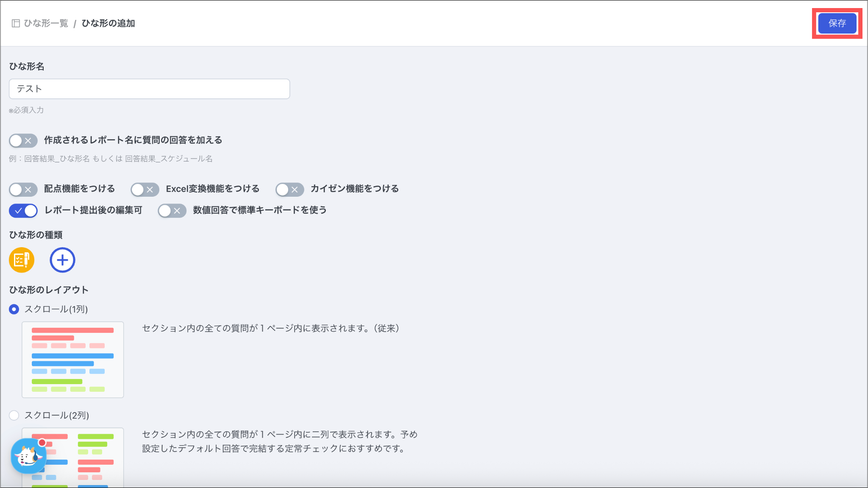This screenshot has height=488, width=868.
Task: Toggle 数値回答で標準キーボードを使う switch
Action: (x=172, y=211)
